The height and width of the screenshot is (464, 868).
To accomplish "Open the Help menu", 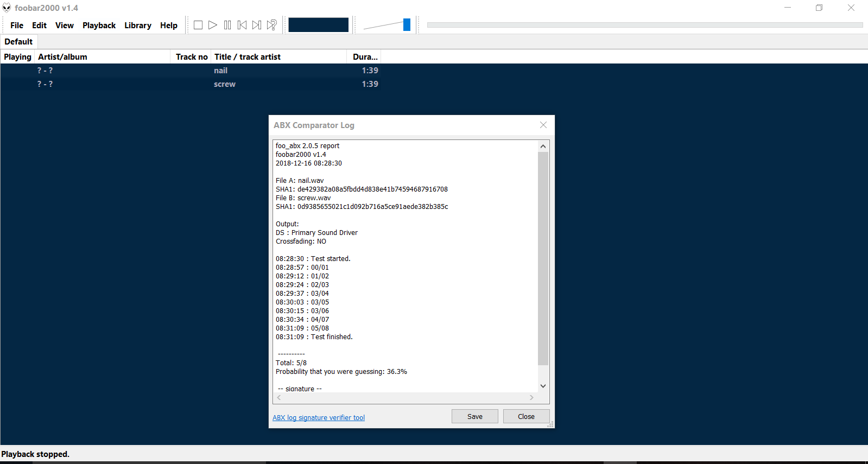I will pos(169,26).
